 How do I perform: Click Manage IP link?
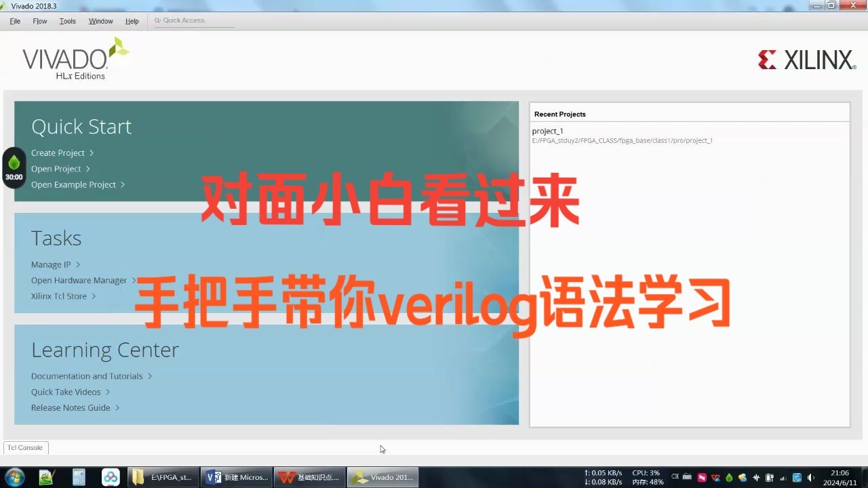[x=56, y=264]
